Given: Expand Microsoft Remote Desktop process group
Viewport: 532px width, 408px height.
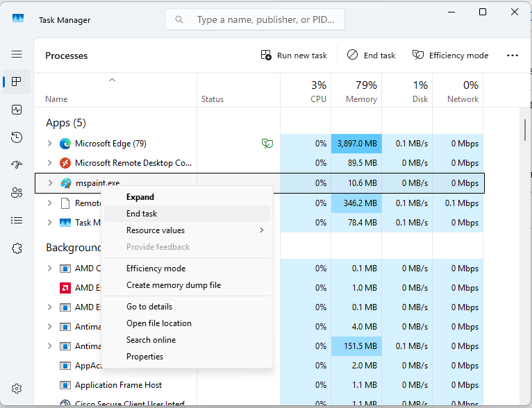Looking at the screenshot, I should [50, 163].
